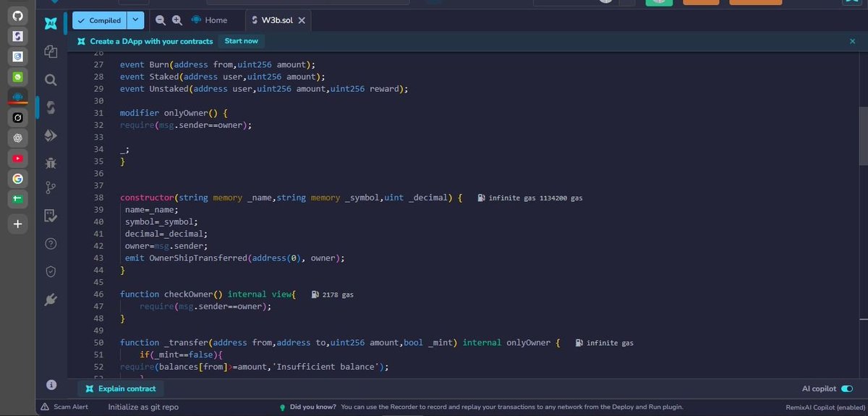Image resolution: width=868 pixels, height=416 pixels.
Task: Place cursor on the 'modifier onlyOwner()' line
Action: coord(174,113)
